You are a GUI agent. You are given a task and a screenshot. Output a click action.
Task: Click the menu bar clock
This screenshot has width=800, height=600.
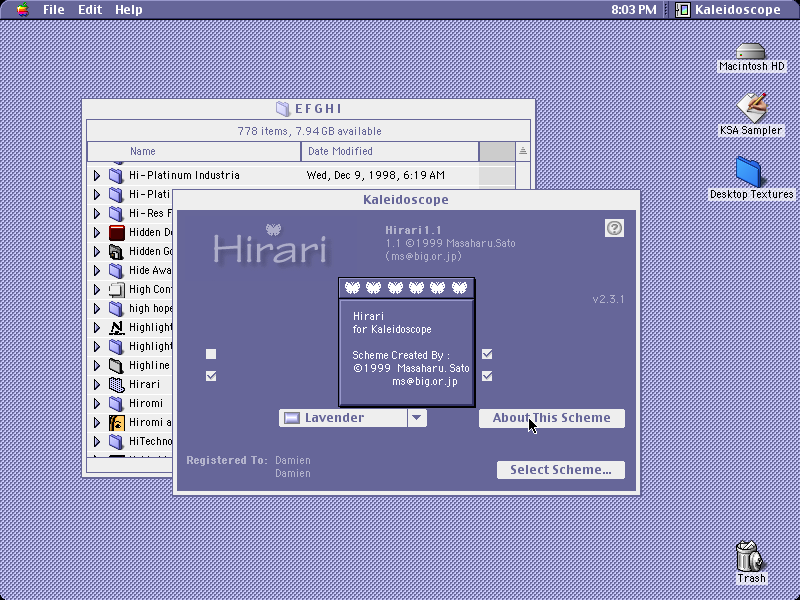(x=634, y=9)
